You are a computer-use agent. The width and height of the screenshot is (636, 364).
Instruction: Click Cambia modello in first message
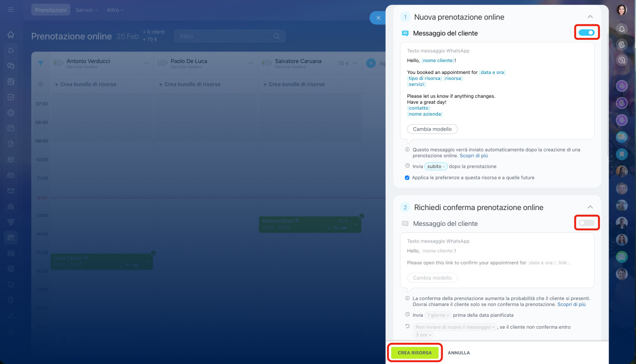[x=432, y=129]
